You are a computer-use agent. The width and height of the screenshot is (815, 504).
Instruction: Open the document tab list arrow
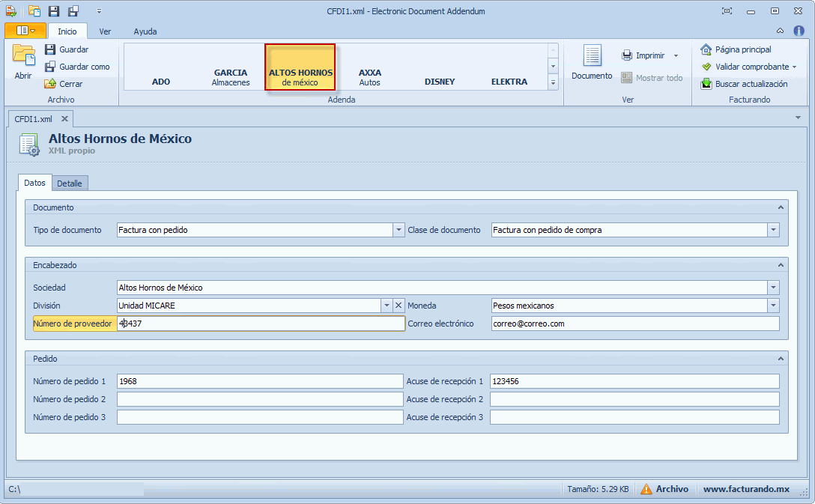798,118
